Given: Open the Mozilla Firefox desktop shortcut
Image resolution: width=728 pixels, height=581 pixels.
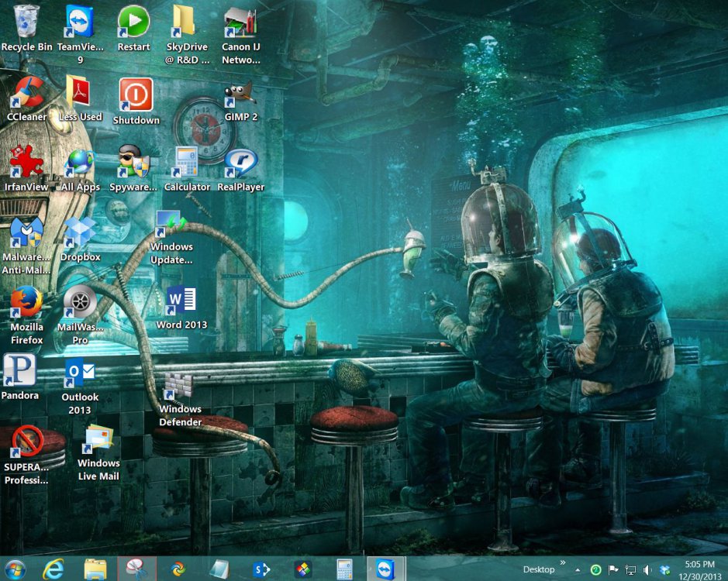Looking at the screenshot, I should [26, 303].
